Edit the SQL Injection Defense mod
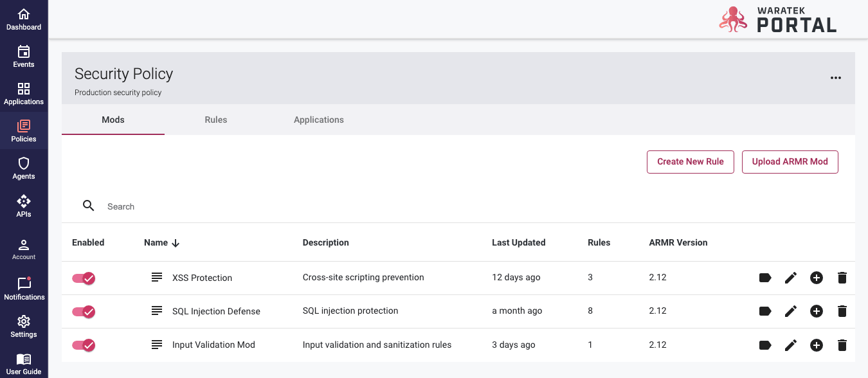The height and width of the screenshot is (378, 868). [790, 311]
